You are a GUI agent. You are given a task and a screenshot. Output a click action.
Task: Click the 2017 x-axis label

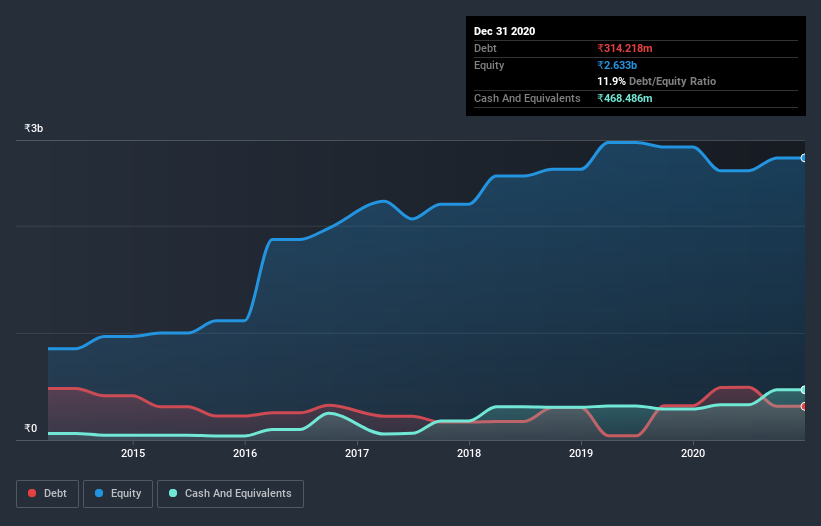[x=357, y=453]
